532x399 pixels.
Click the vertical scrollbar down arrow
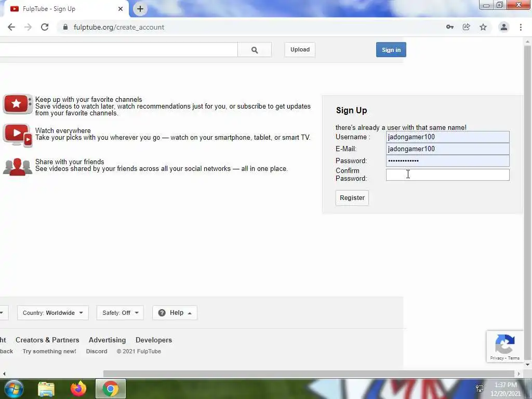[528, 364]
